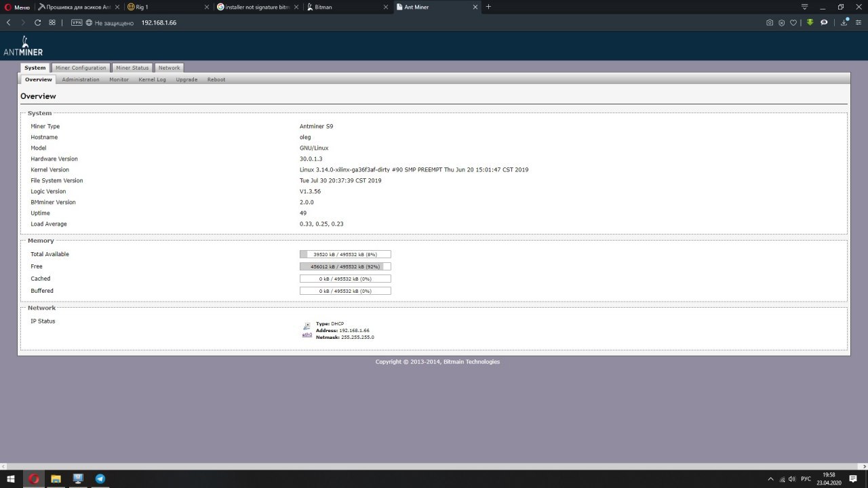Image resolution: width=868 pixels, height=488 pixels.
Task: Click the Opera taskbar icon
Action: [34, 479]
